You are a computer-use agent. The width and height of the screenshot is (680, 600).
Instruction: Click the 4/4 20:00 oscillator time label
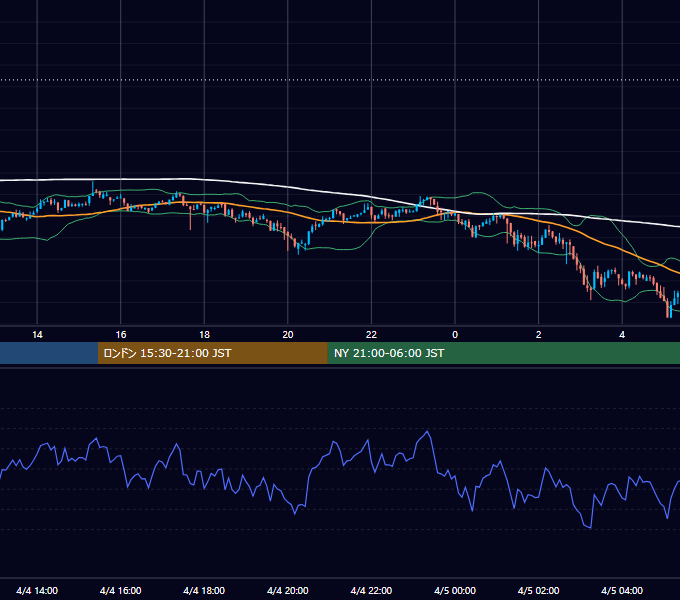(x=288, y=590)
